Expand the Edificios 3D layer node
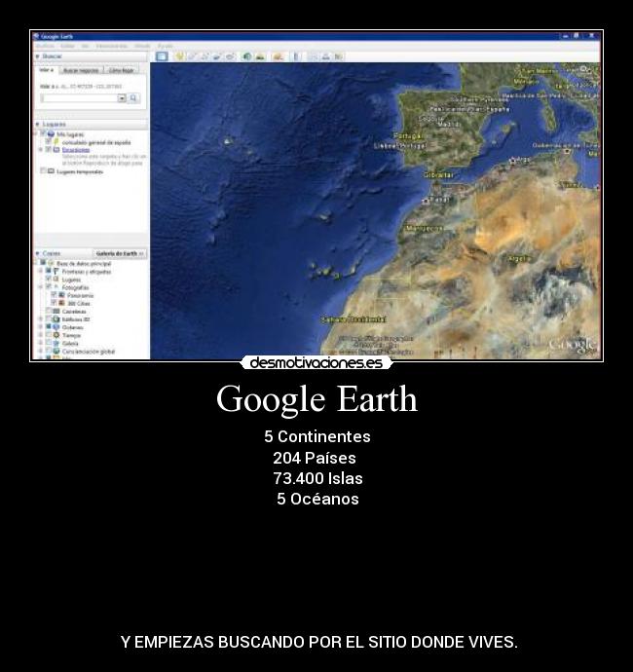The image size is (633, 672). click(x=41, y=319)
